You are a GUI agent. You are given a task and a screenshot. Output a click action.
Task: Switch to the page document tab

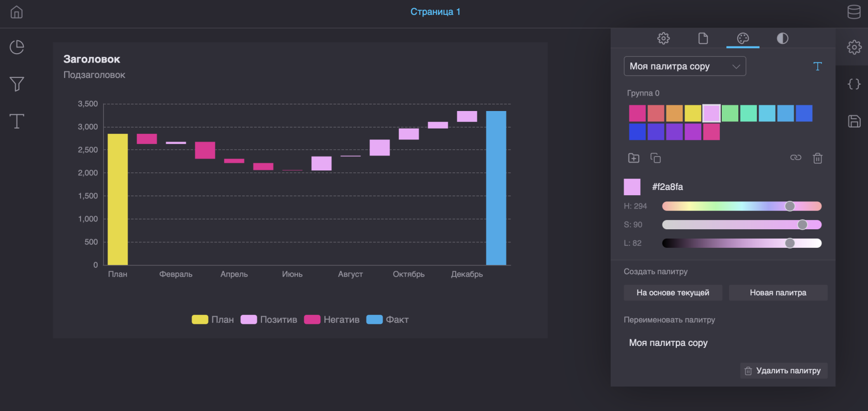[703, 38]
